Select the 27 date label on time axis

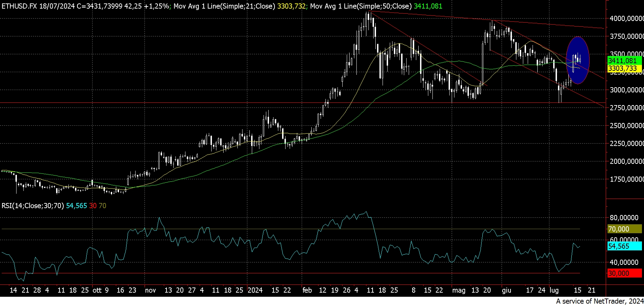coord(192,290)
